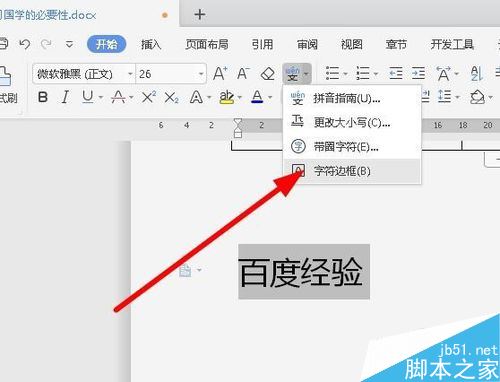This screenshot has height=382, width=500.
Task: Toggle underline formatting
Action: click(88, 97)
